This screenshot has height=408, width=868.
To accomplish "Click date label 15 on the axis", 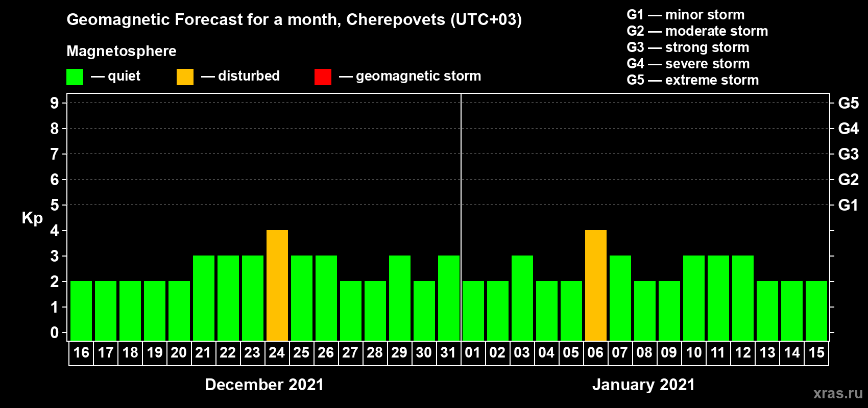I will pyautogui.click(x=816, y=352).
